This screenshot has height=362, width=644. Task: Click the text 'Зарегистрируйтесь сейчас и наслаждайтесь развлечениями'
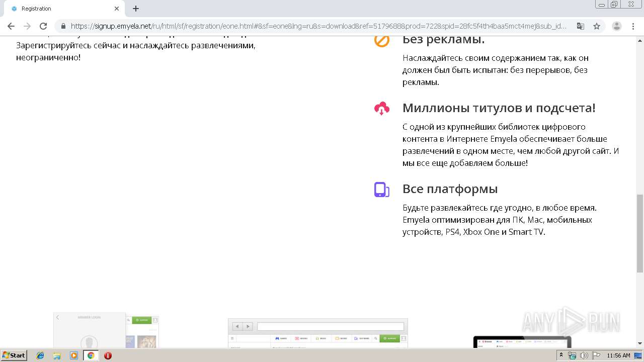[136, 45]
